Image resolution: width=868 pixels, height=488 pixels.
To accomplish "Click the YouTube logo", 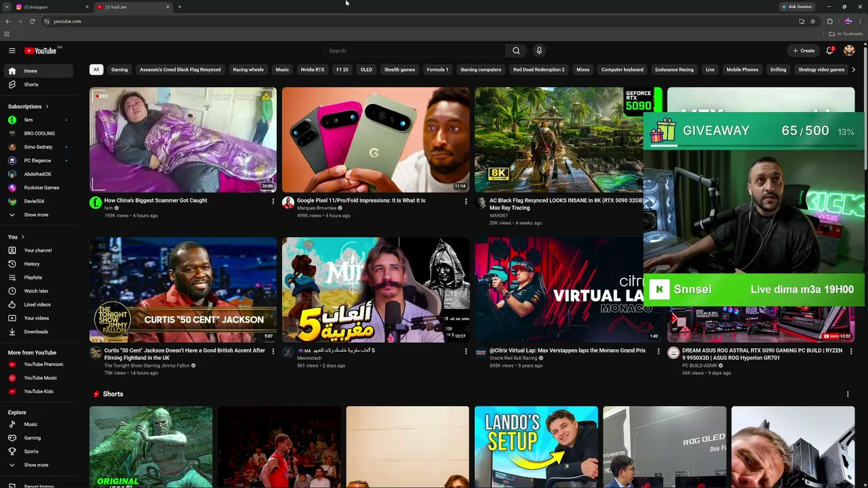I will click(41, 51).
